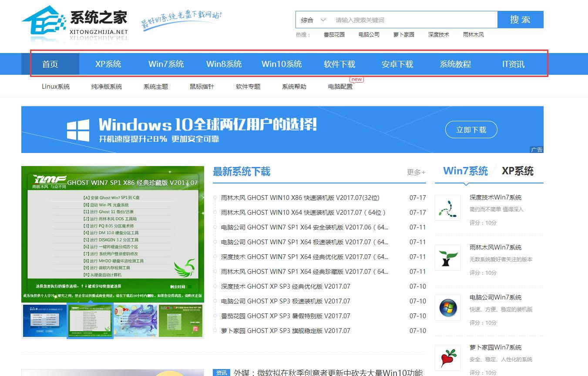The image size is (588, 376).
Task: Switch to the XP系统 tab
Action: pyautogui.click(x=518, y=171)
